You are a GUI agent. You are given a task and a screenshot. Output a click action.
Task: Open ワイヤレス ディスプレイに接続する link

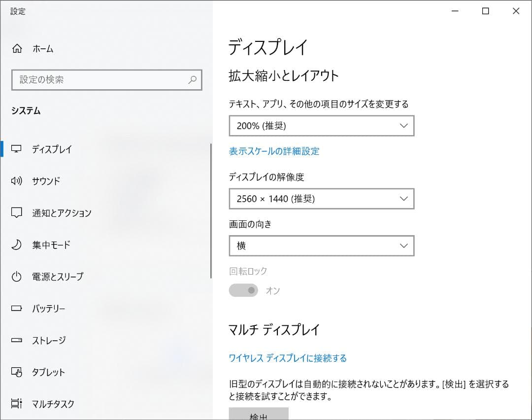click(x=287, y=359)
